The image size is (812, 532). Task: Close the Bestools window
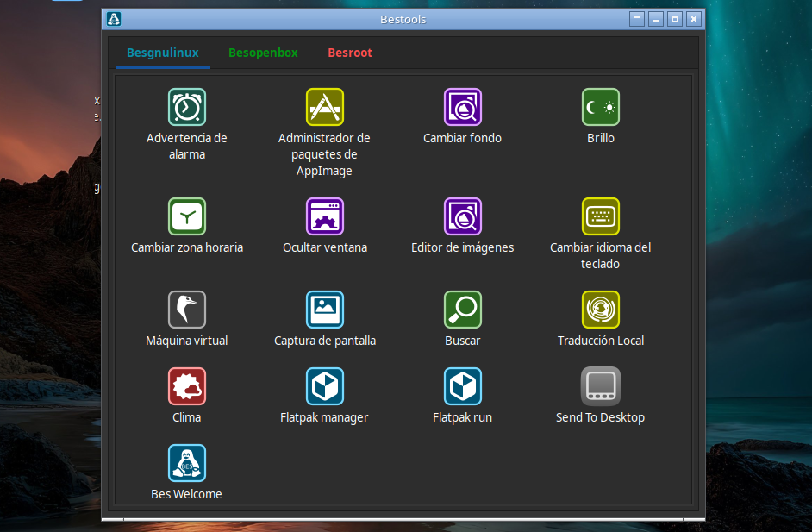694,19
